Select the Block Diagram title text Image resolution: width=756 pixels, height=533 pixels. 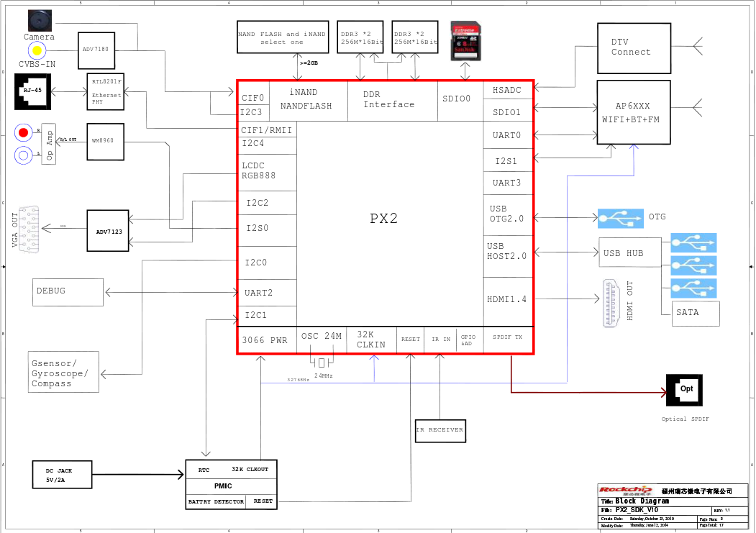click(x=642, y=501)
